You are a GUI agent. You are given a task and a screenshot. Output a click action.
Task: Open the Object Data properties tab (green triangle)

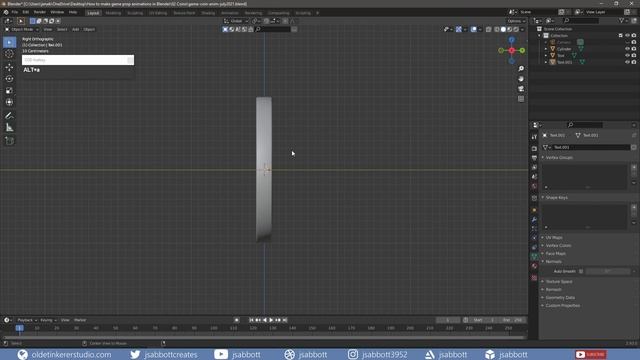pos(534,257)
